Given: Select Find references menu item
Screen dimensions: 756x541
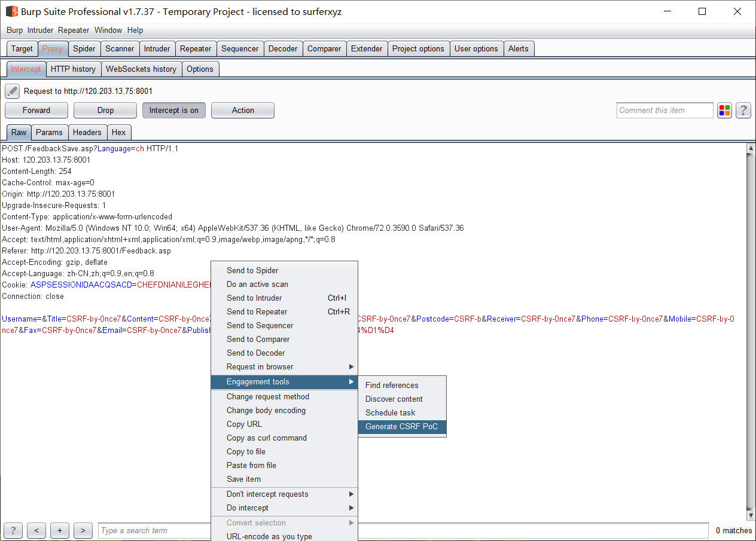Looking at the screenshot, I should click(x=402, y=386).
